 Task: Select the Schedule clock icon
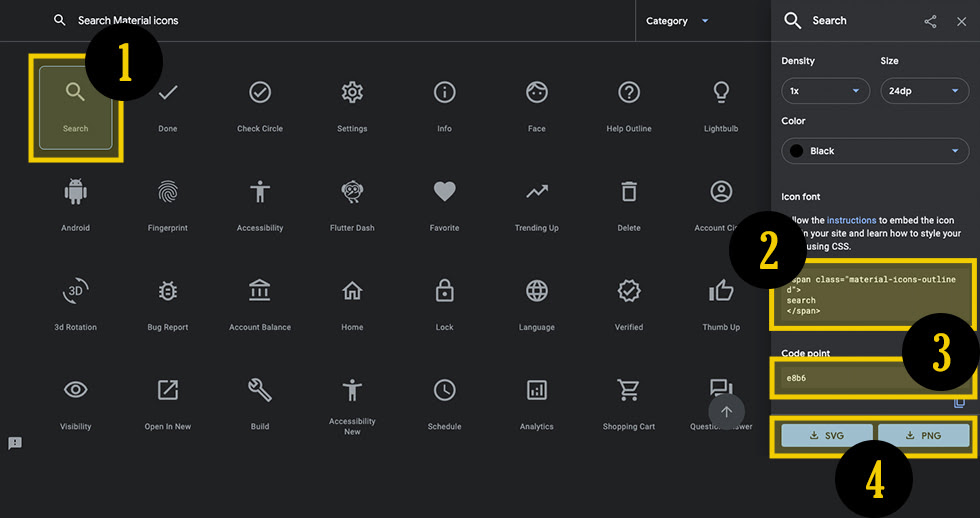[444, 391]
